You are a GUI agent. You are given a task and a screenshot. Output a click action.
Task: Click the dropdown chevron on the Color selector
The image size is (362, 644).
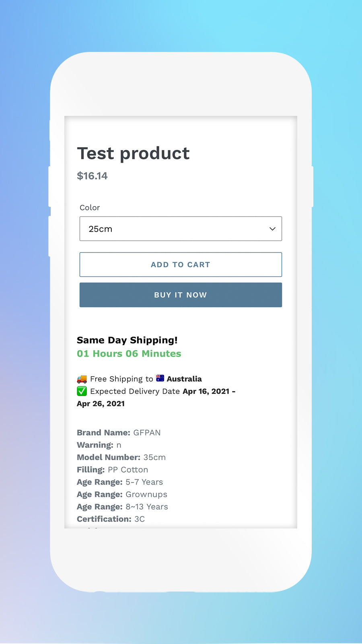click(x=272, y=229)
